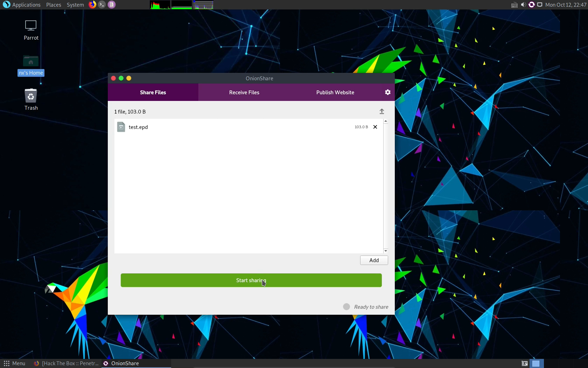Click the file list scrollbar down arrow
This screenshot has width=588, height=368.
click(x=386, y=251)
